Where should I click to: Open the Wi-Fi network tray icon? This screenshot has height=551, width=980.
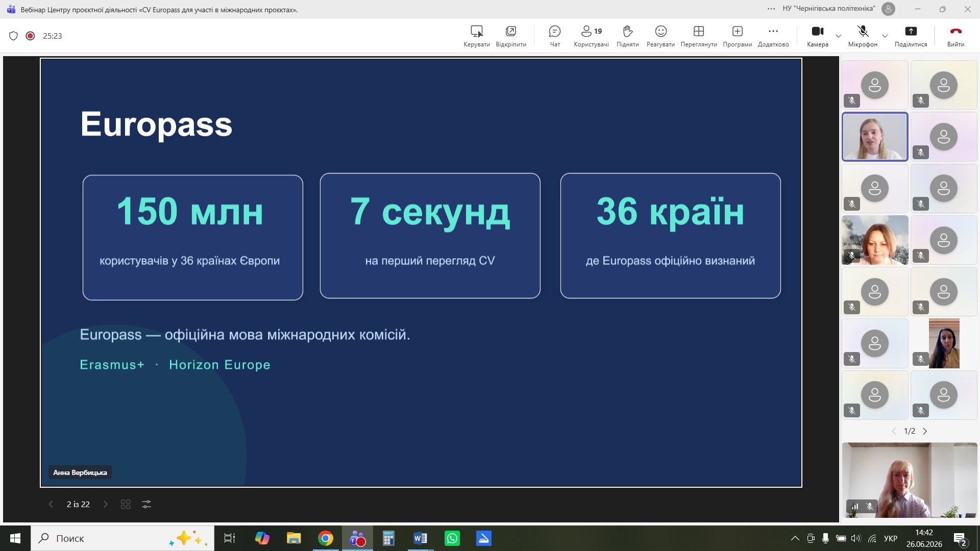872,538
